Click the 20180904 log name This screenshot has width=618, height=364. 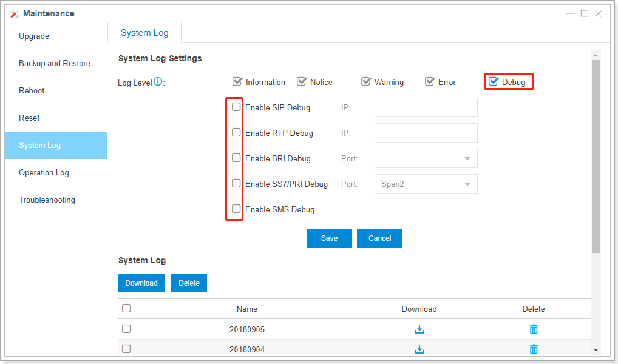click(x=247, y=349)
